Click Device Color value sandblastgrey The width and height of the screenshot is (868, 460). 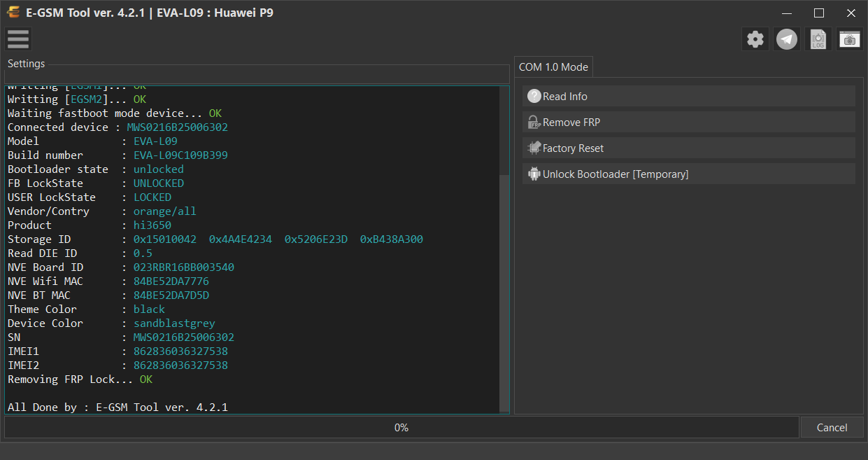pyautogui.click(x=174, y=323)
